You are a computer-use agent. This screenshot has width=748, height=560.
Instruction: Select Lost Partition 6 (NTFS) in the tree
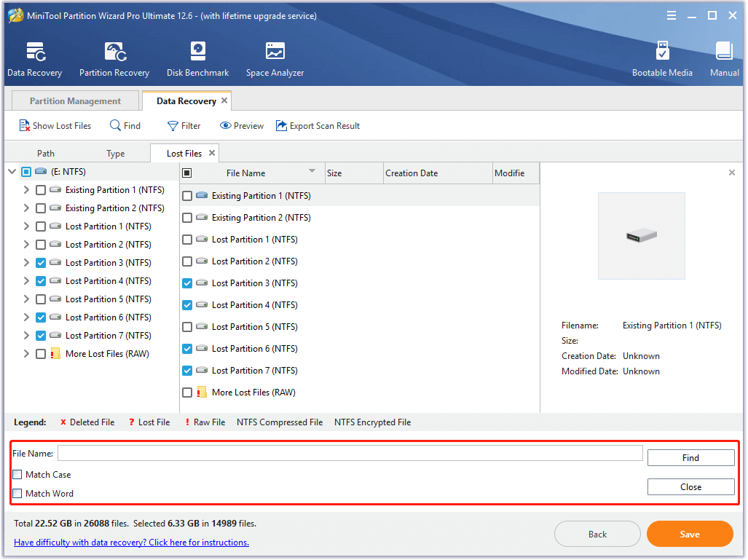[x=109, y=318]
